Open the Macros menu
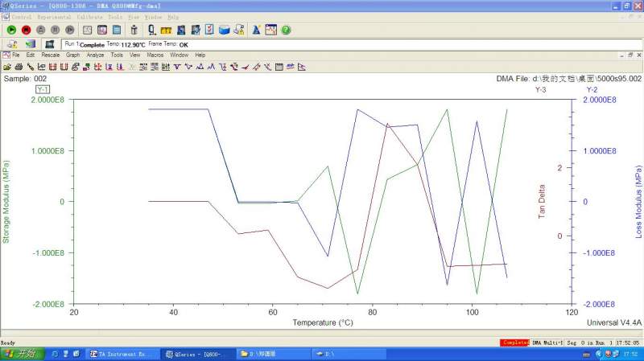 155,55
